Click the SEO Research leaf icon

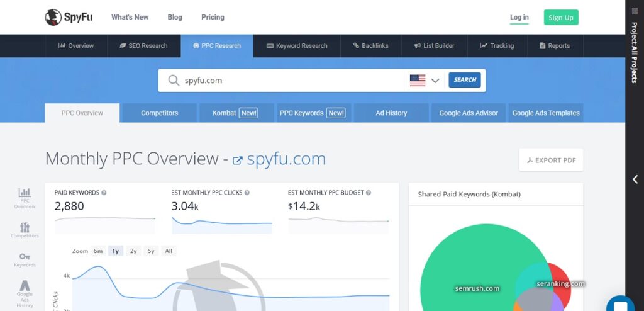(x=123, y=46)
